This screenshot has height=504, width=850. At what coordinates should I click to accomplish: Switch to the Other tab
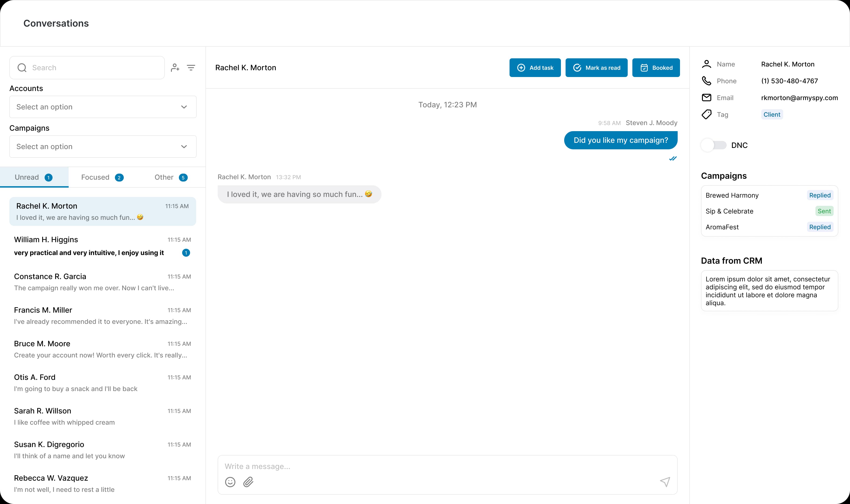click(x=171, y=177)
